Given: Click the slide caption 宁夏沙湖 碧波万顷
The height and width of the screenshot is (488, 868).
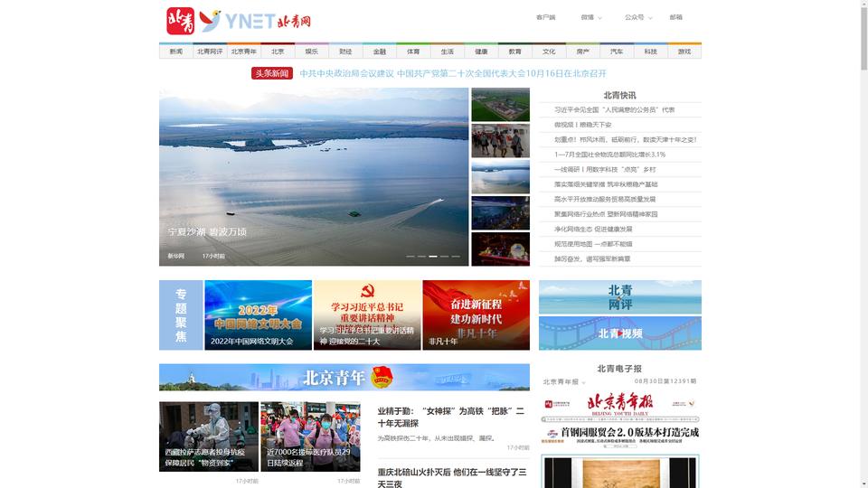Looking at the screenshot, I should point(207,232).
